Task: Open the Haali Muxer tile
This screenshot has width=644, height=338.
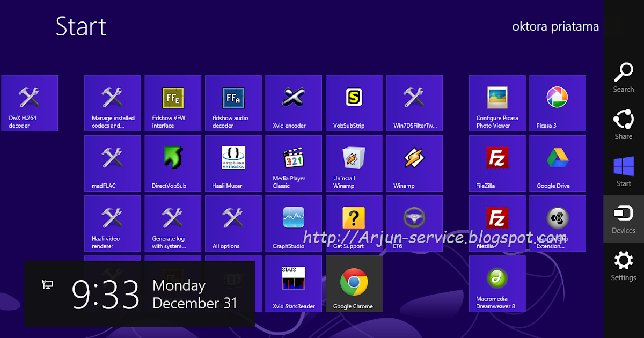Action: (x=233, y=164)
